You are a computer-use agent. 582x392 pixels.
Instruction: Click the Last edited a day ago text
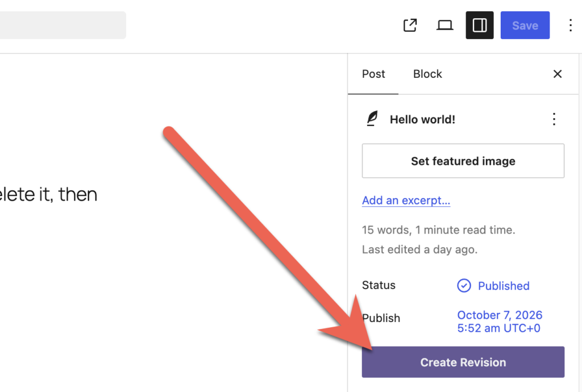(419, 249)
